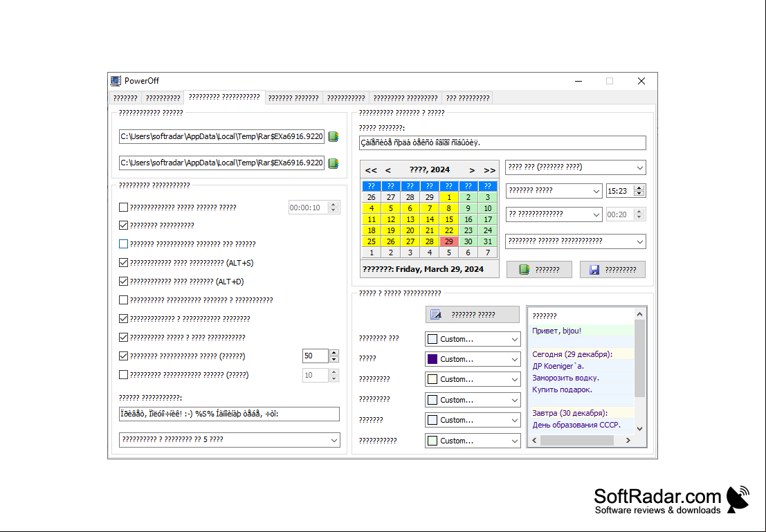Open the Custom dropdown with the cream swatch
Viewport: 766px width, 532px height.
(x=473, y=379)
